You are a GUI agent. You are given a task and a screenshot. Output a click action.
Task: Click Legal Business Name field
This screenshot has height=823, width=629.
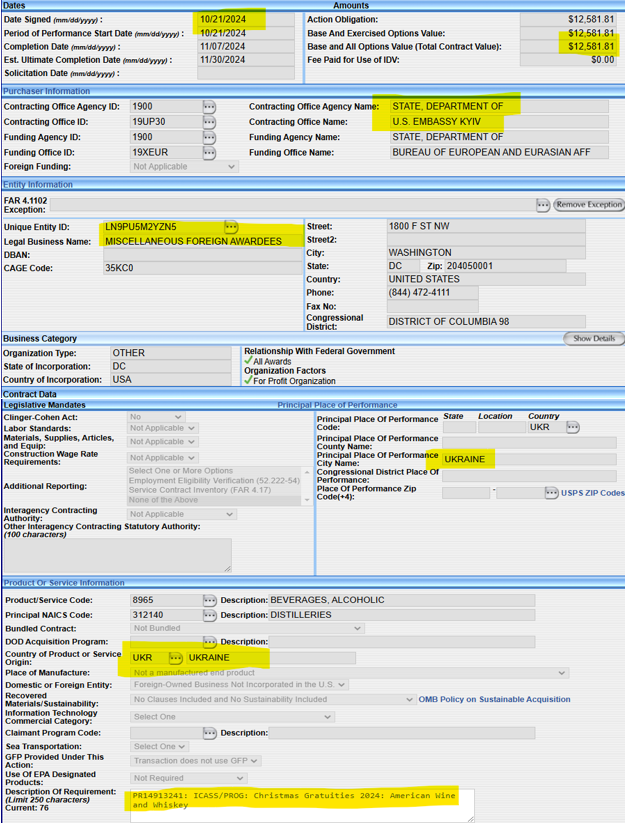[203, 241]
